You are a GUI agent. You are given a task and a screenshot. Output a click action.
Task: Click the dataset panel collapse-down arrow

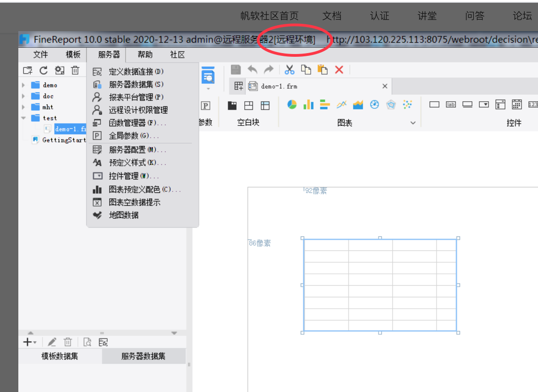[174, 332]
